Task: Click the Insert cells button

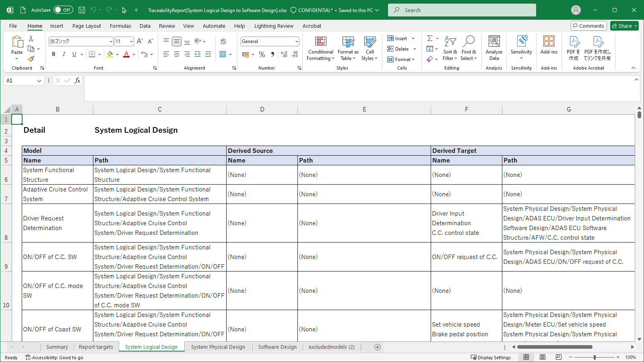Action: pos(397,38)
